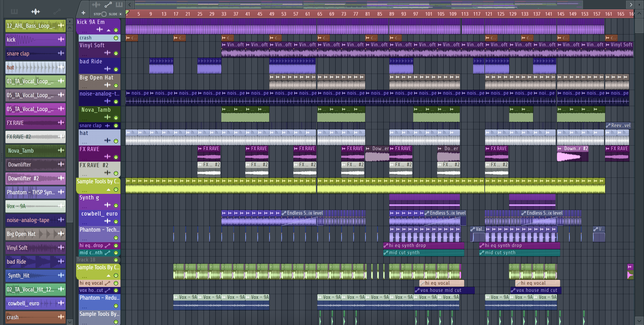Viewport: 644px width, 325px height.
Task: Click waveform icon on Nova_Tamb track
Action: point(108,117)
